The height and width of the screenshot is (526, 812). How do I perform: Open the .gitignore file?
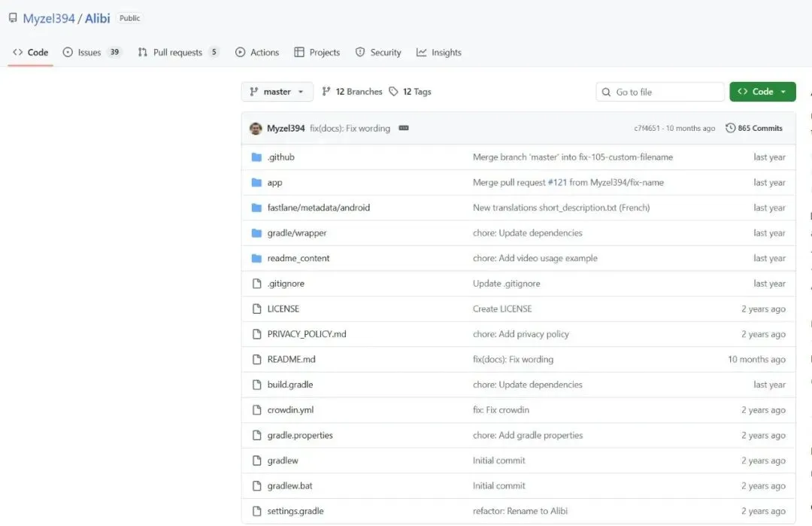[x=286, y=284]
